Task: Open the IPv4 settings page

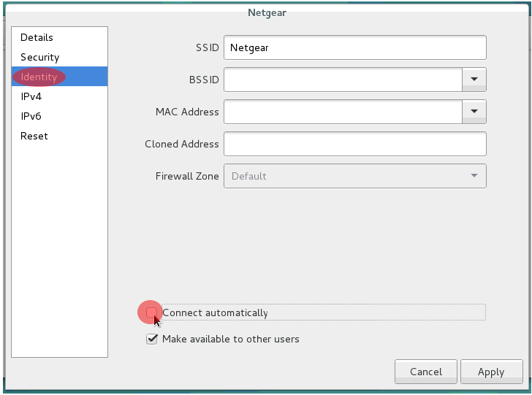Action: (x=59, y=96)
